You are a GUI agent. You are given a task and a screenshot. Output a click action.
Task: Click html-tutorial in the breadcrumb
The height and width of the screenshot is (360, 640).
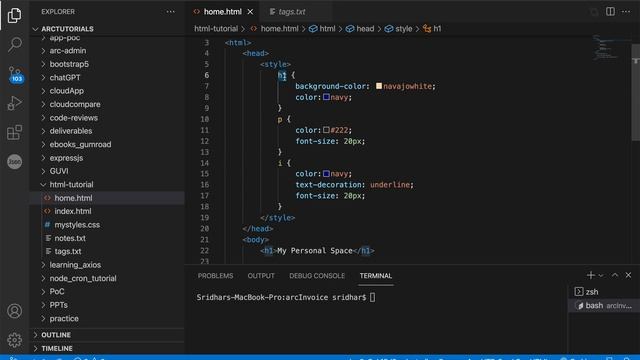click(216, 29)
